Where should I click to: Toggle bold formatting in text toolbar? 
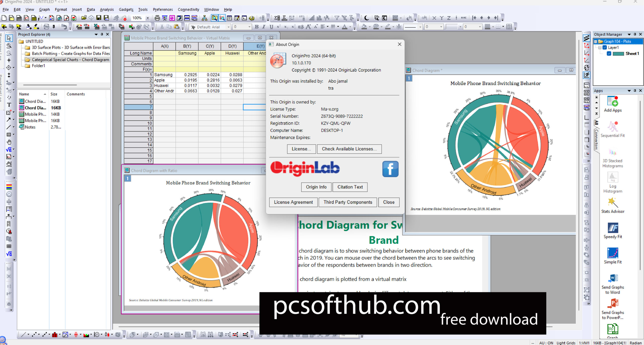pos(256,27)
